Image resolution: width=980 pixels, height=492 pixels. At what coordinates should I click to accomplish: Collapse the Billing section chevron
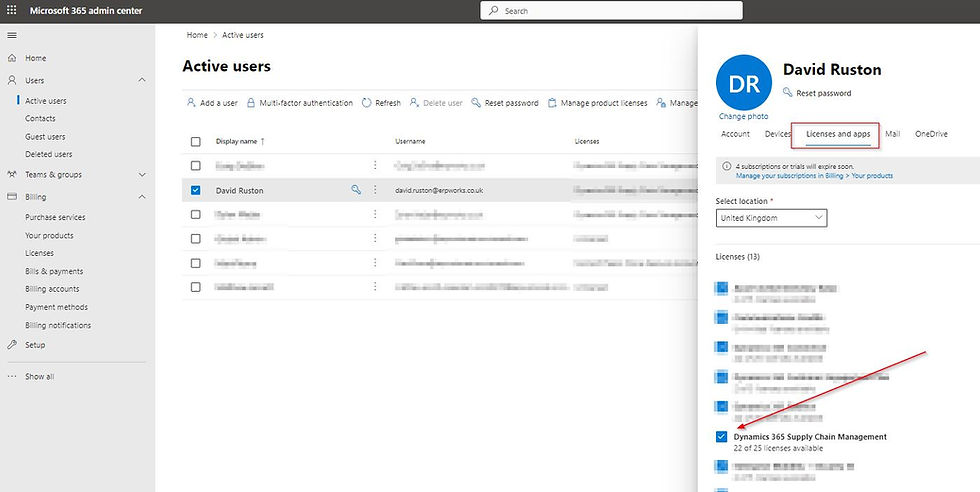[142, 197]
